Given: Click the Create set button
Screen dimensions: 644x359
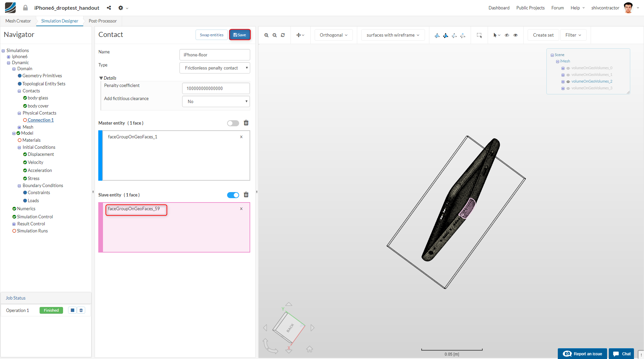Looking at the screenshot, I should click(543, 35).
